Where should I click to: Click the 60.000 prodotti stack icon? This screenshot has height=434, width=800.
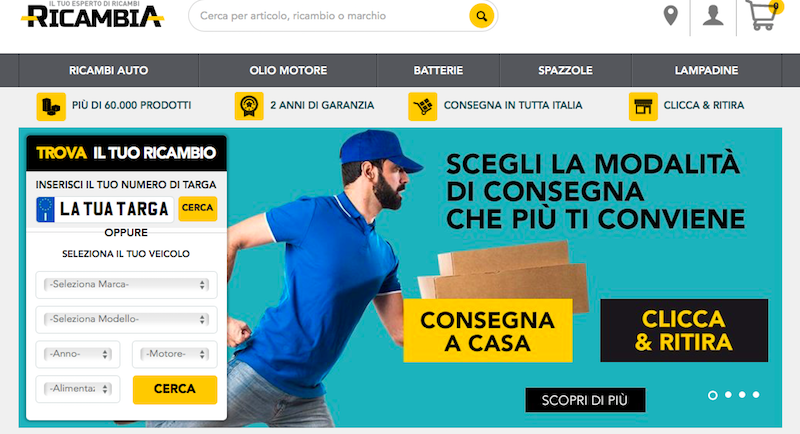coord(51,106)
